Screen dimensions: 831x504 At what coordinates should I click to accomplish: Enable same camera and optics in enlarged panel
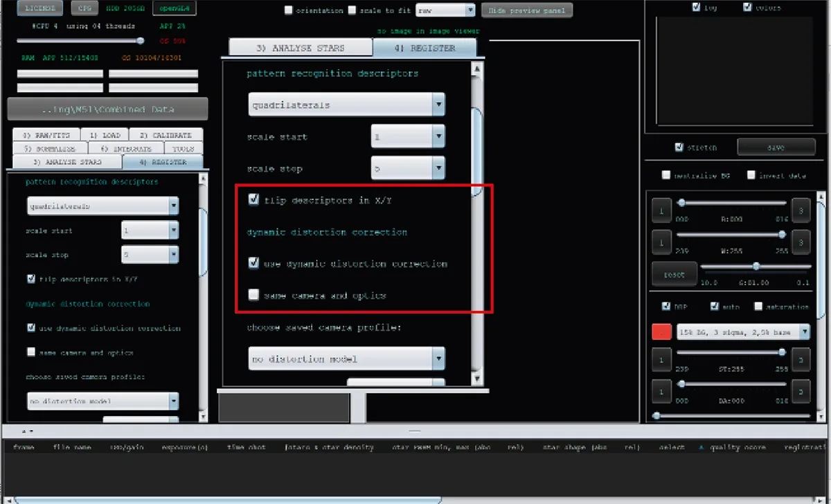(x=253, y=295)
